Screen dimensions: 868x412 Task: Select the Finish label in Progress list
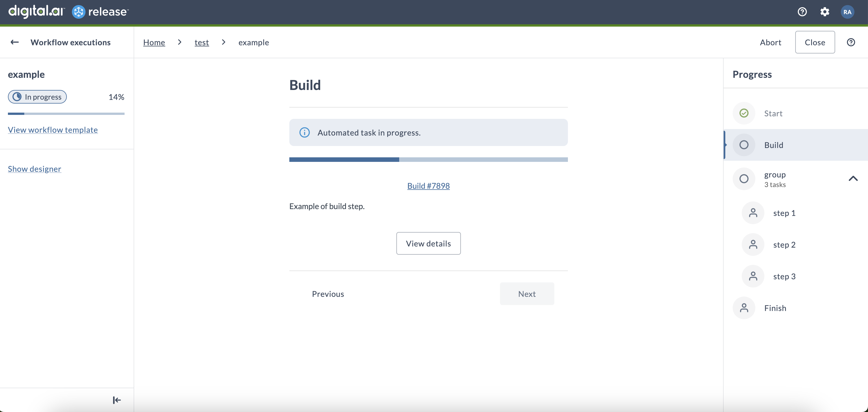[775, 308]
